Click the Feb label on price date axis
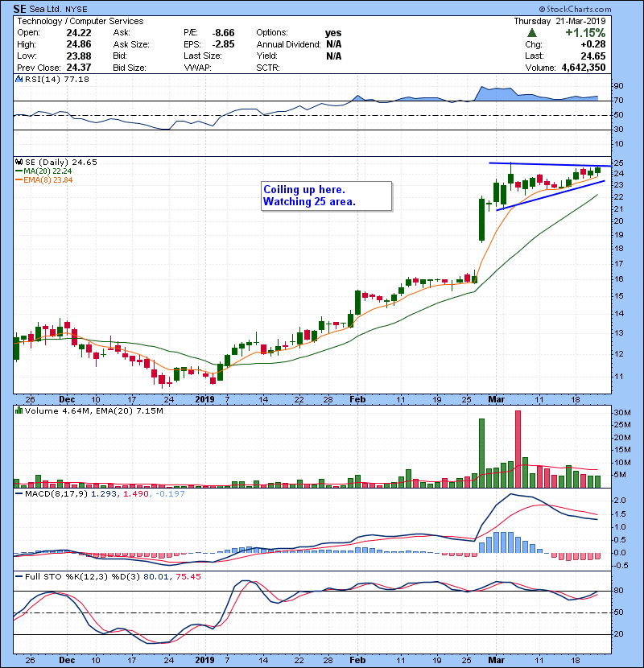The width and height of the screenshot is (644, 668). point(357,398)
